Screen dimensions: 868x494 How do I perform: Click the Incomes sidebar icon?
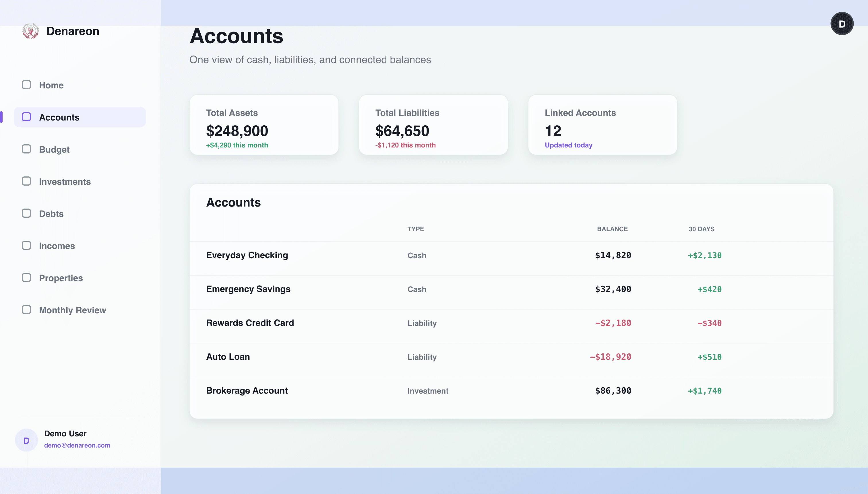[x=26, y=246]
